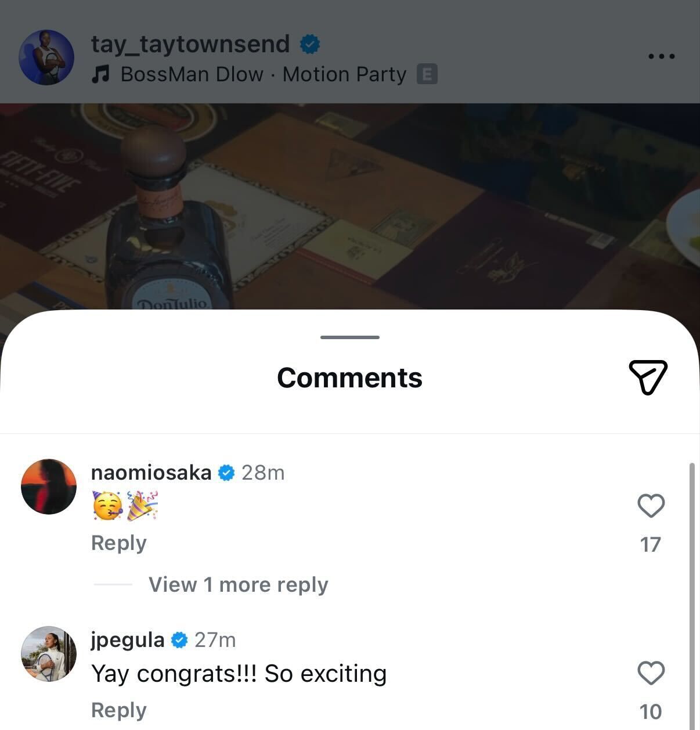Click the music note icon by BossMan Dlow
This screenshot has width=700, height=730.
(102, 74)
